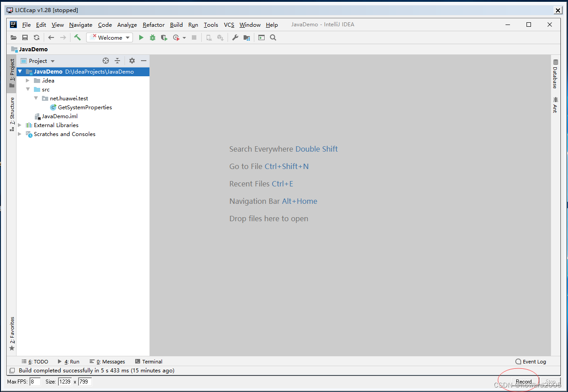Expand External Libraries node arrow
Screen dimensions: 568x392
[20, 125]
